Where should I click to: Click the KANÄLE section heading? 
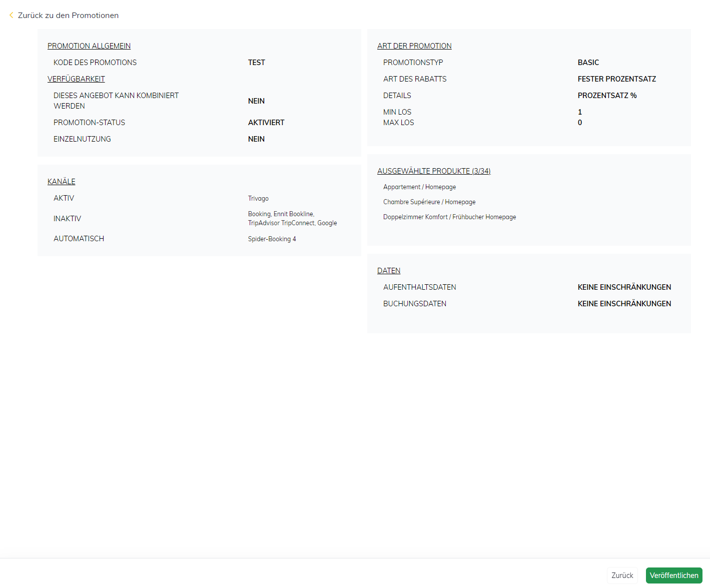62,182
